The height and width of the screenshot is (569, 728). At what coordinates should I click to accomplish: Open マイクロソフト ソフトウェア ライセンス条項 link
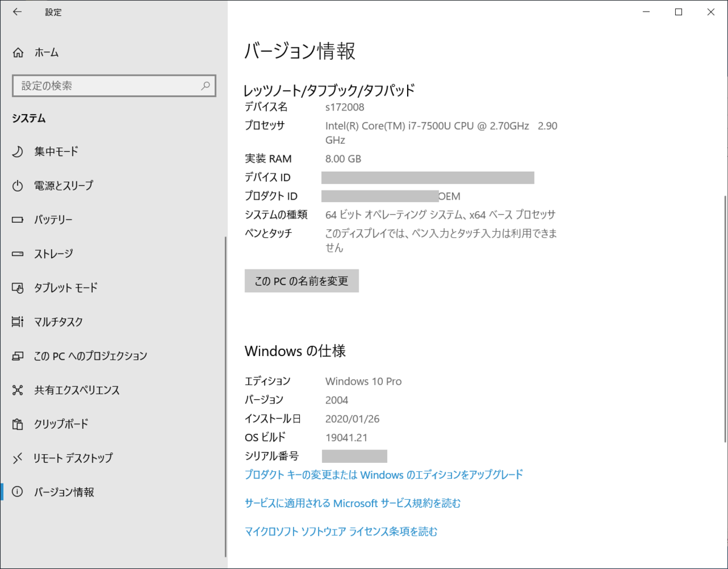(341, 531)
